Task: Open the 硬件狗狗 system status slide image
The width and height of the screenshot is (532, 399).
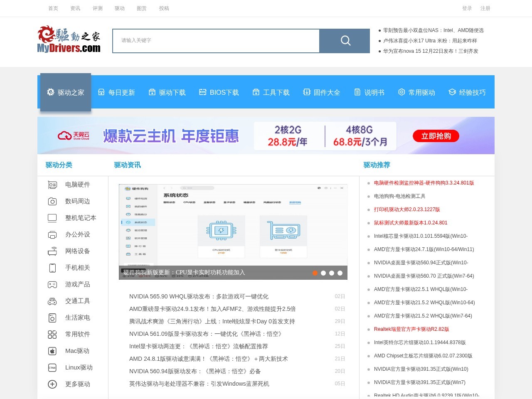Action: [x=233, y=227]
